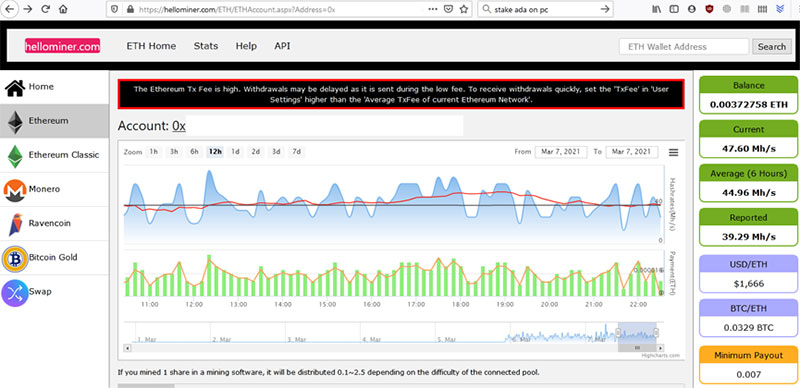Open API in top navigation

point(282,46)
